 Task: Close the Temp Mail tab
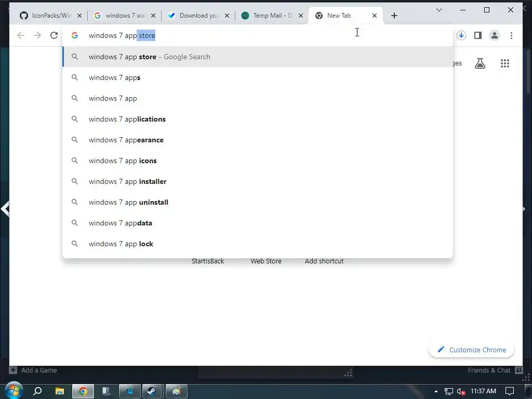tap(301, 16)
